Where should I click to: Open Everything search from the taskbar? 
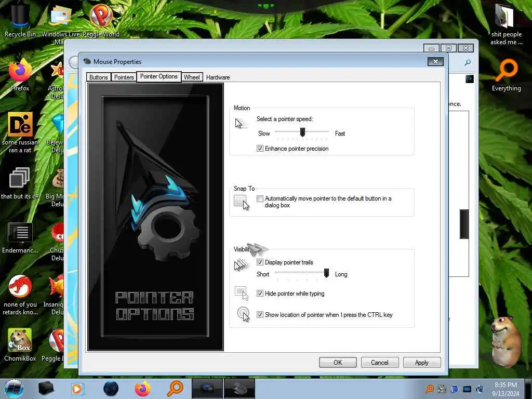pos(175,389)
